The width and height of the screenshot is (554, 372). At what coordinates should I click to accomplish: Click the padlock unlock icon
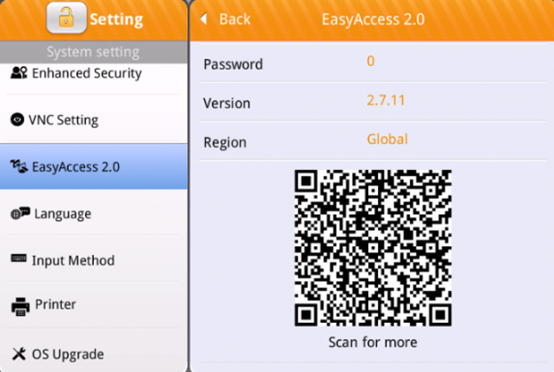click(x=66, y=18)
